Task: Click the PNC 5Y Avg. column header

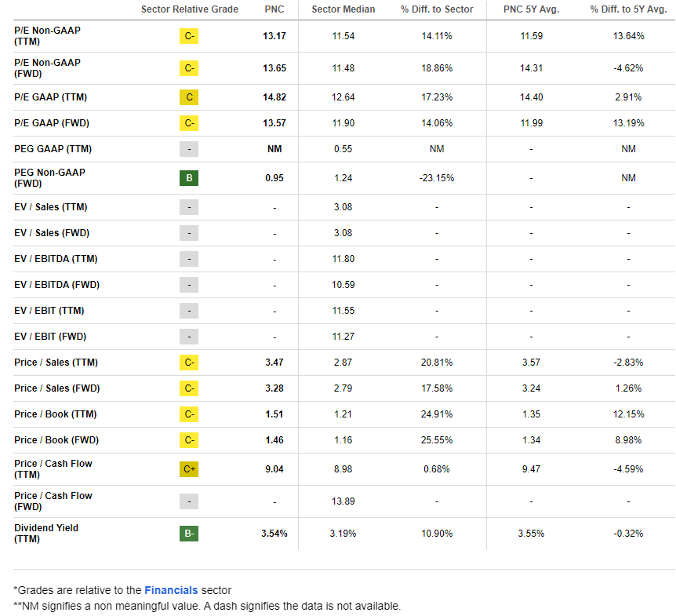Action: pyautogui.click(x=531, y=10)
